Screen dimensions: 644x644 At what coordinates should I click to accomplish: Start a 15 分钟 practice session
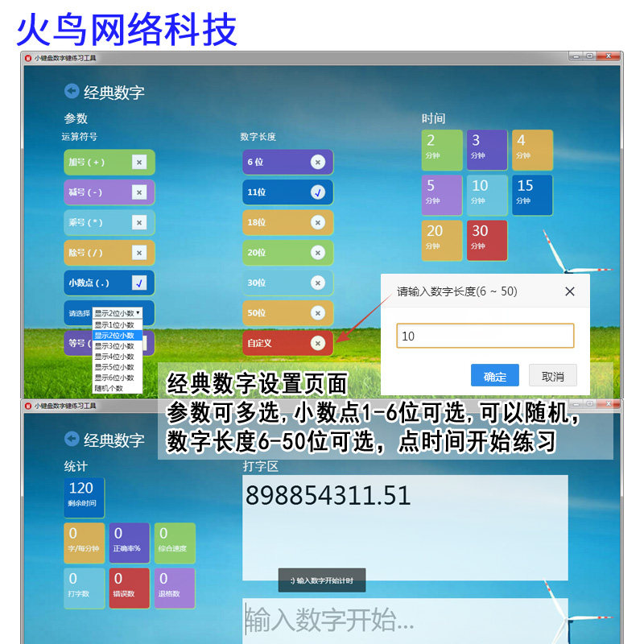[532, 195]
